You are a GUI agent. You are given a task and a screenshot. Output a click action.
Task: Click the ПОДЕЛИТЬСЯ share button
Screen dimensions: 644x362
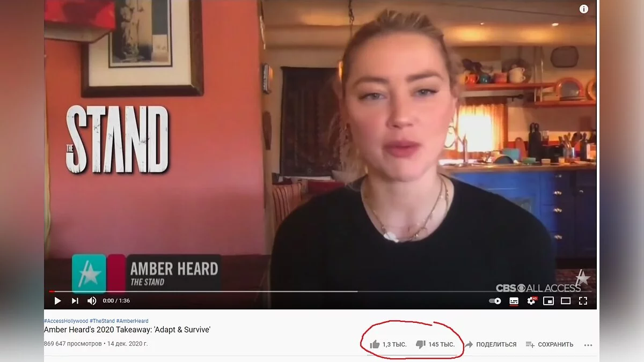(x=491, y=344)
